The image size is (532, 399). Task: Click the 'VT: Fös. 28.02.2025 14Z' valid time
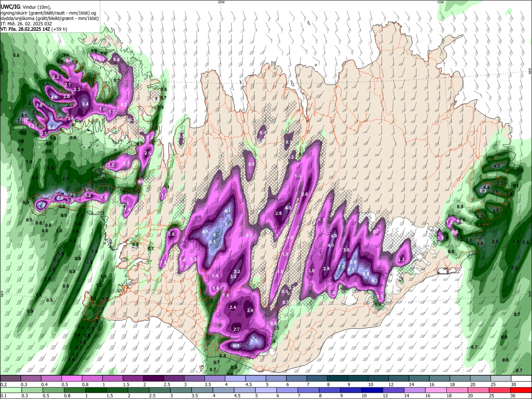[x=25, y=29]
